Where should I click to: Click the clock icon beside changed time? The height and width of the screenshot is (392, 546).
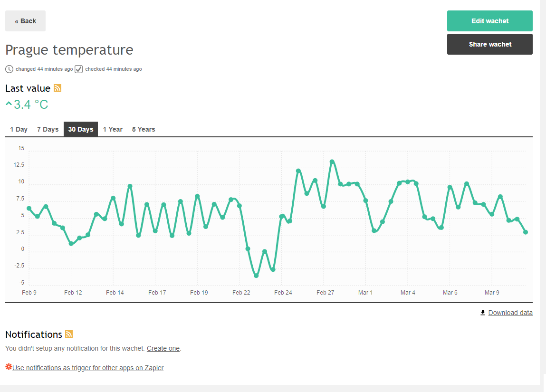tap(10, 69)
